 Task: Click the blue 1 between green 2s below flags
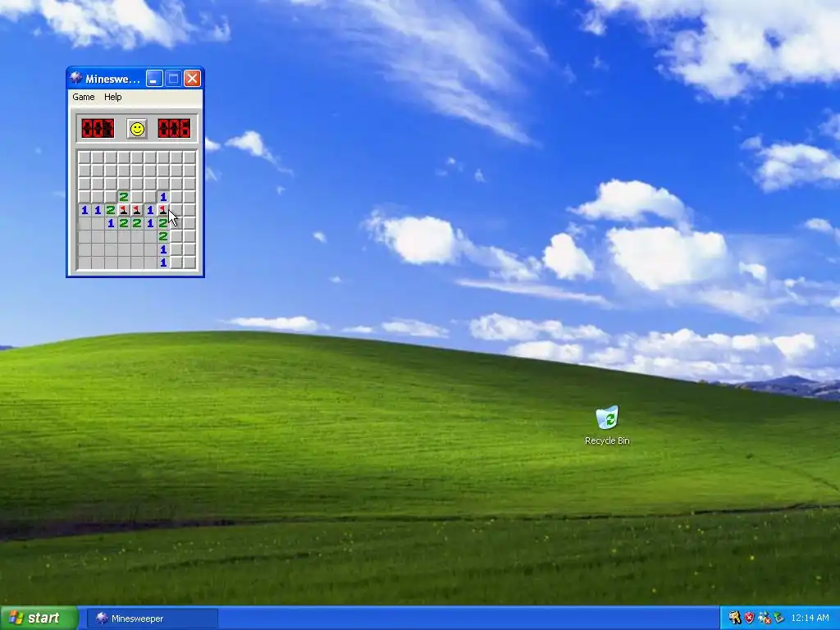click(x=150, y=223)
